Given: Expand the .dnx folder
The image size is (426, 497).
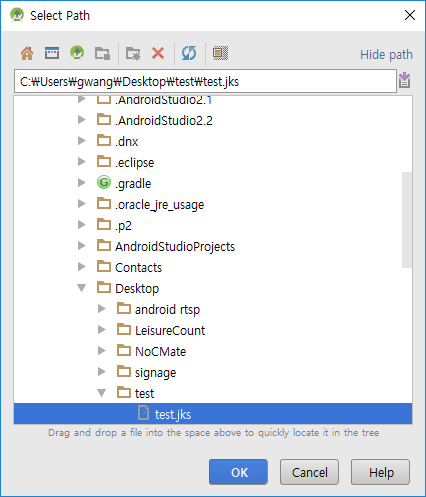Looking at the screenshot, I should point(81,141).
